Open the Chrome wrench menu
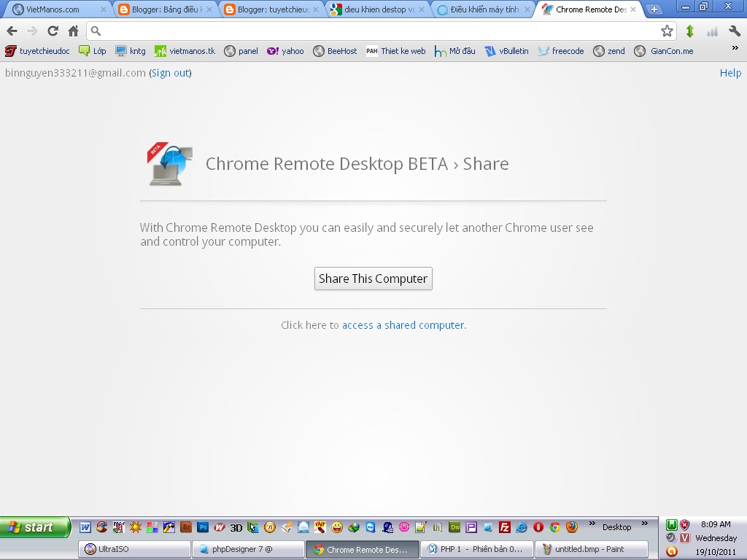747x560 pixels. tap(734, 31)
